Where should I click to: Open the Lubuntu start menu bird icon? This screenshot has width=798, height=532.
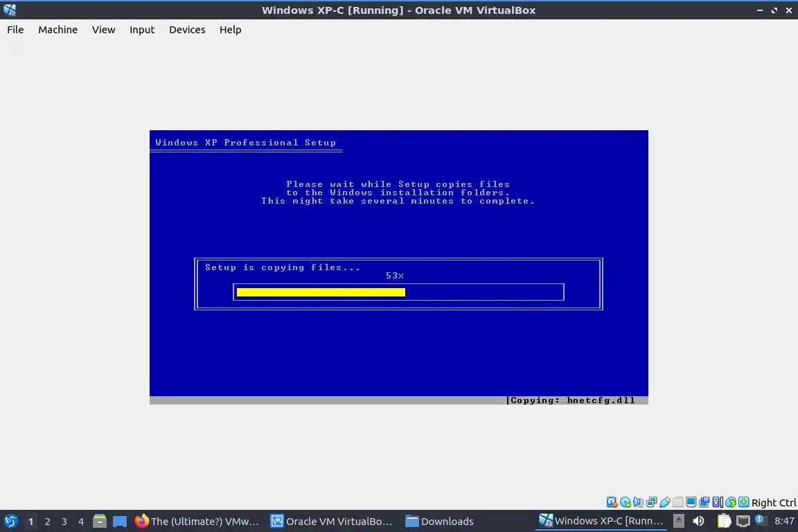pyautogui.click(x=10, y=522)
